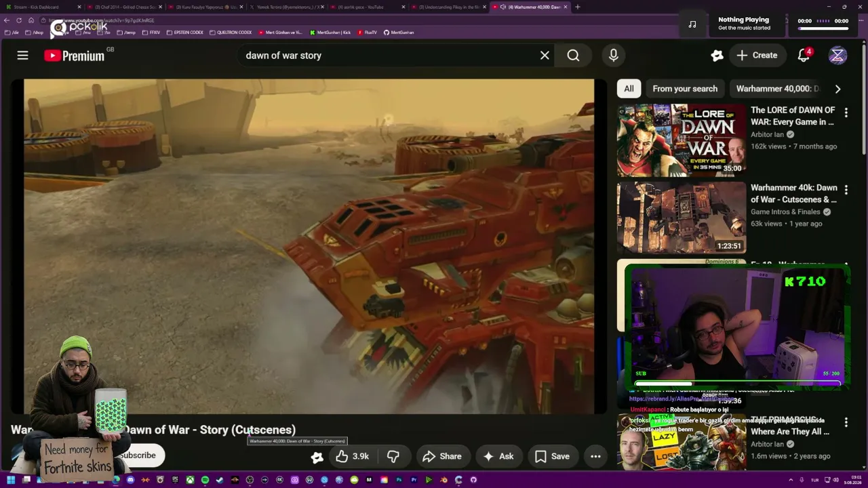Open the FluxTV bookmark

[x=367, y=33]
